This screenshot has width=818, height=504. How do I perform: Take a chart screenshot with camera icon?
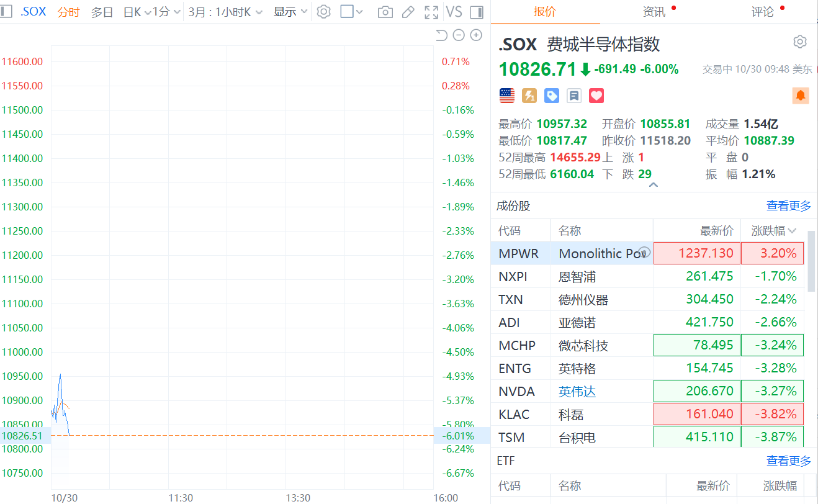point(385,12)
